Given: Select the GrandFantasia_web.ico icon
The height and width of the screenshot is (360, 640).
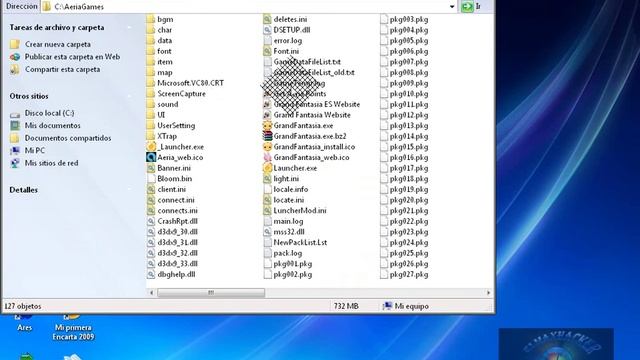Looking at the screenshot, I should 267,157.
